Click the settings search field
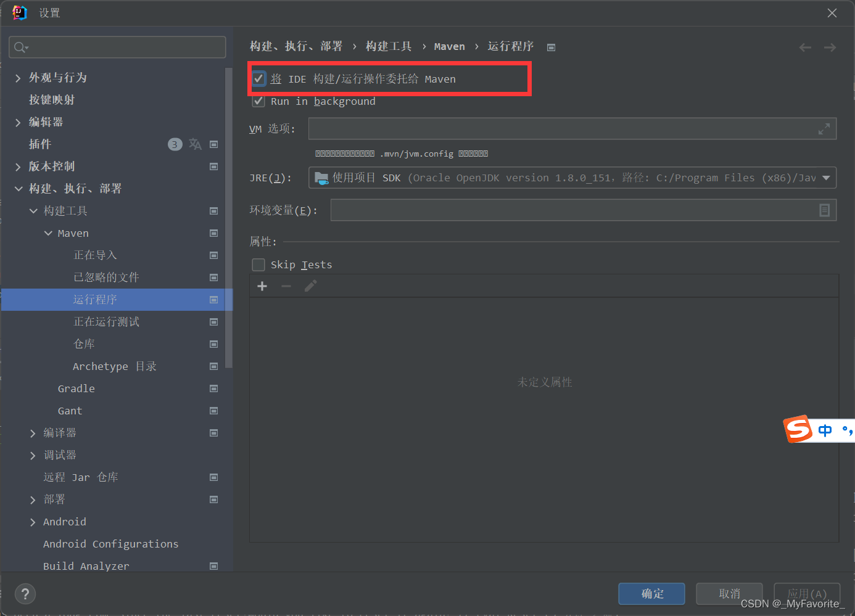 (x=117, y=47)
